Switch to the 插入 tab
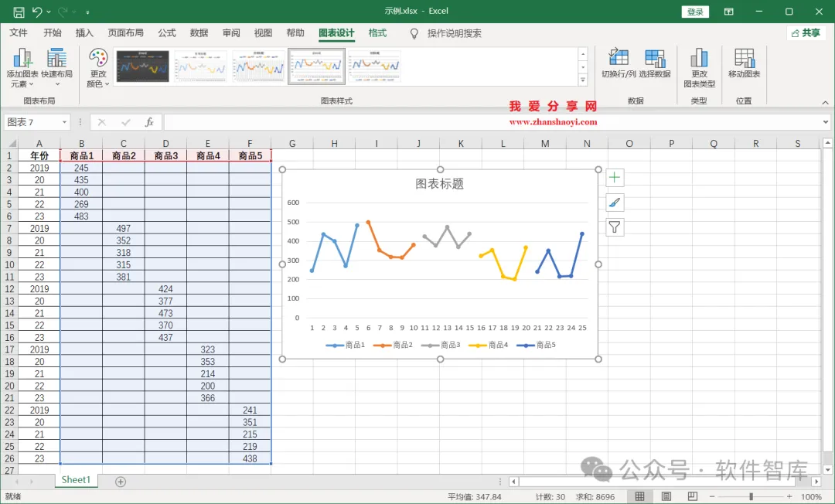 coord(84,33)
